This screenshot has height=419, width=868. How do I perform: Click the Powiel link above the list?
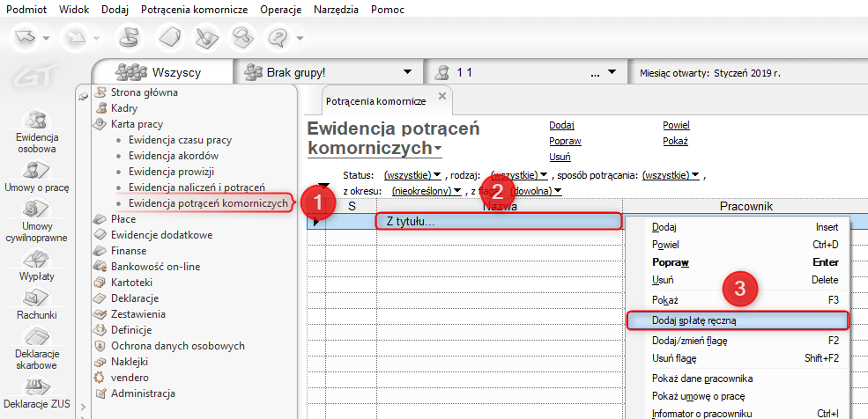[677, 126]
